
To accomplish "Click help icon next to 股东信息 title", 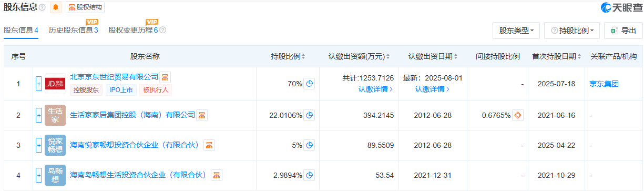I will (x=42, y=7).
